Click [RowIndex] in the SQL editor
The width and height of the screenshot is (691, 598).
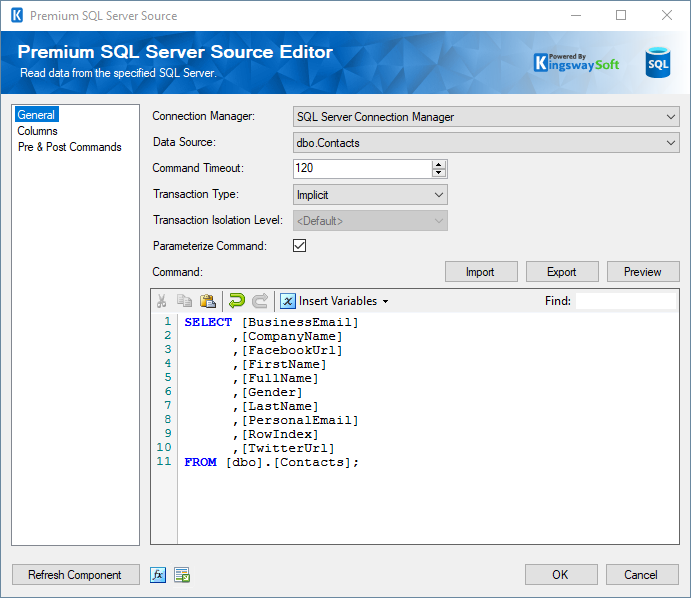click(280, 435)
